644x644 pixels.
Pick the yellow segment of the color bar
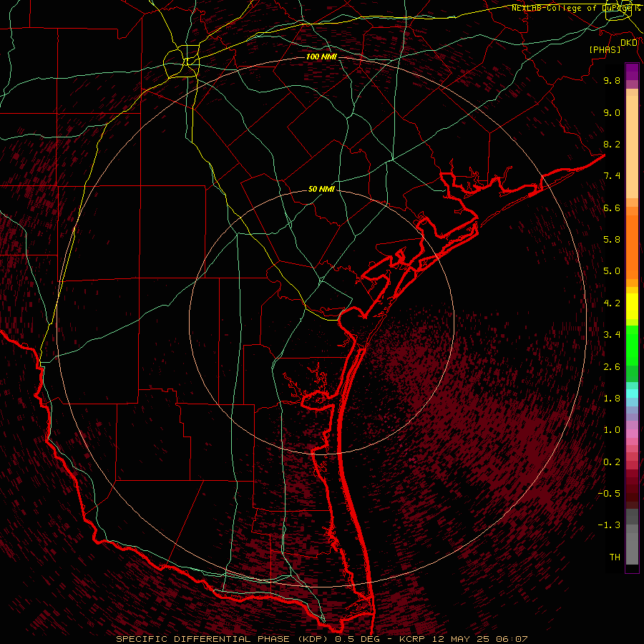click(x=632, y=306)
